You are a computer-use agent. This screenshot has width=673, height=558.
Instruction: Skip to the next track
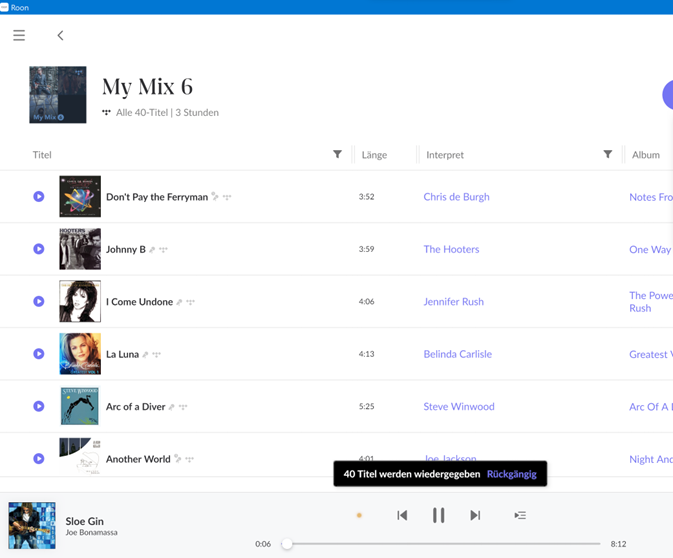[475, 515]
